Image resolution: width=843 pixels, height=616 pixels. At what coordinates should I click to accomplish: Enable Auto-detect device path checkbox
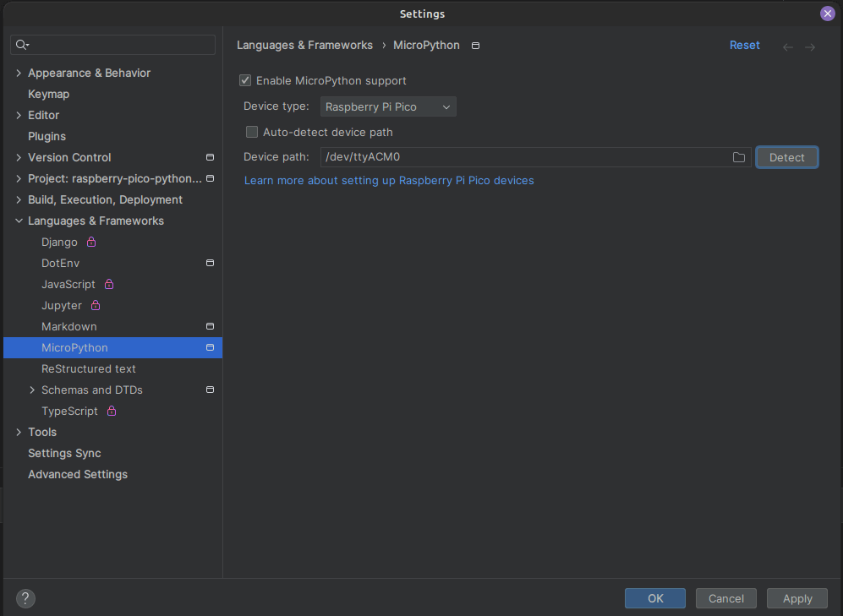tap(252, 132)
